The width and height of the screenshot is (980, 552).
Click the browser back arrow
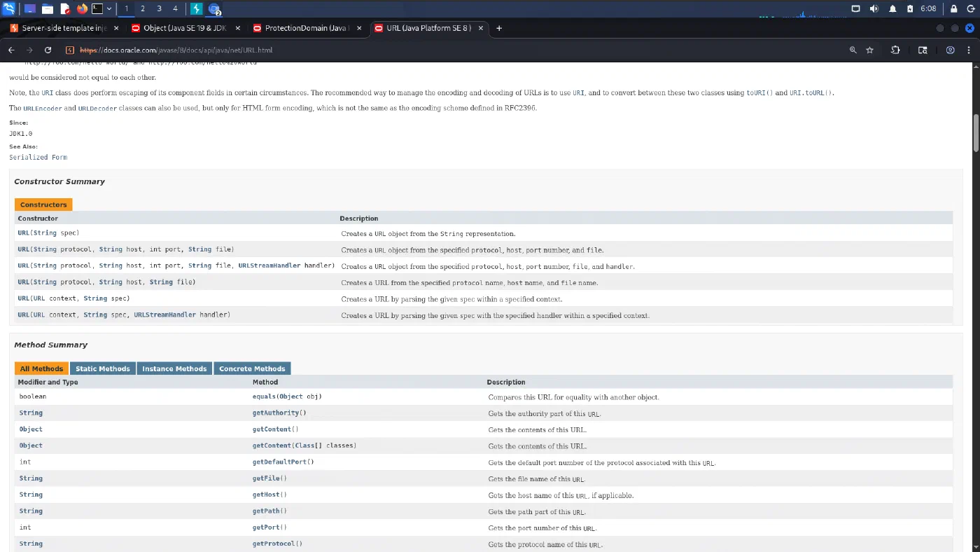pos(11,50)
